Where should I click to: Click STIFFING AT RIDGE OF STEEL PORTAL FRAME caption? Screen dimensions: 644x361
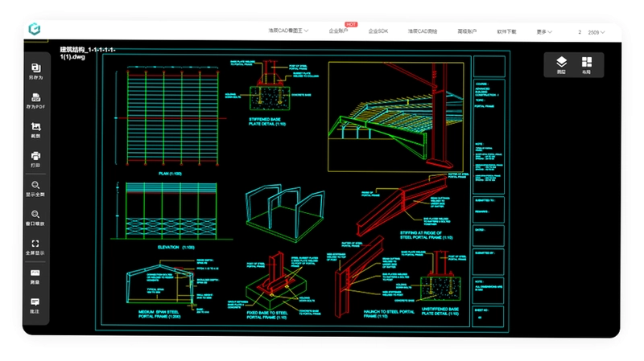[427, 235]
